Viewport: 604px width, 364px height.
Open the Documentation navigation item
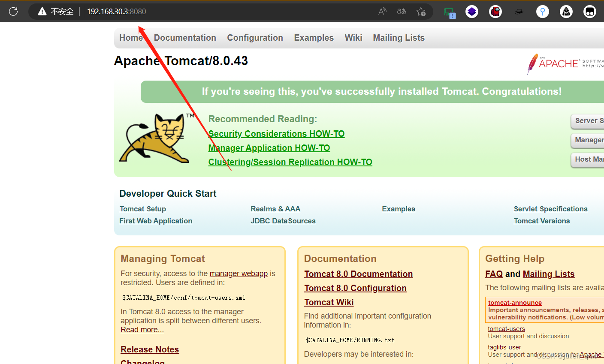(185, 38)
